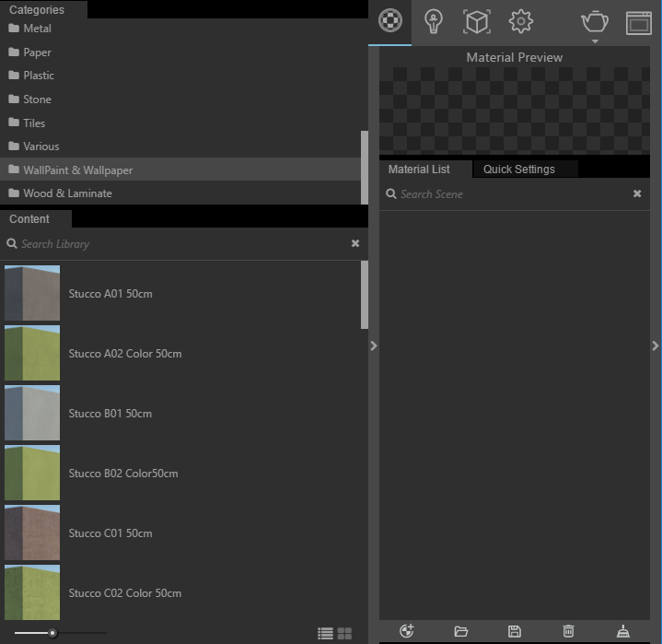Switch to the Quick Settings tab

pos(519,170)
